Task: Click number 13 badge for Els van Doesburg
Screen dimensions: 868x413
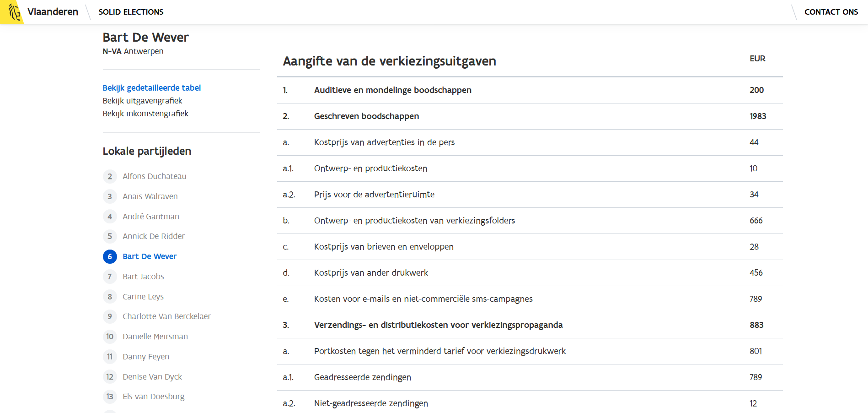Action: coord(110,397)
